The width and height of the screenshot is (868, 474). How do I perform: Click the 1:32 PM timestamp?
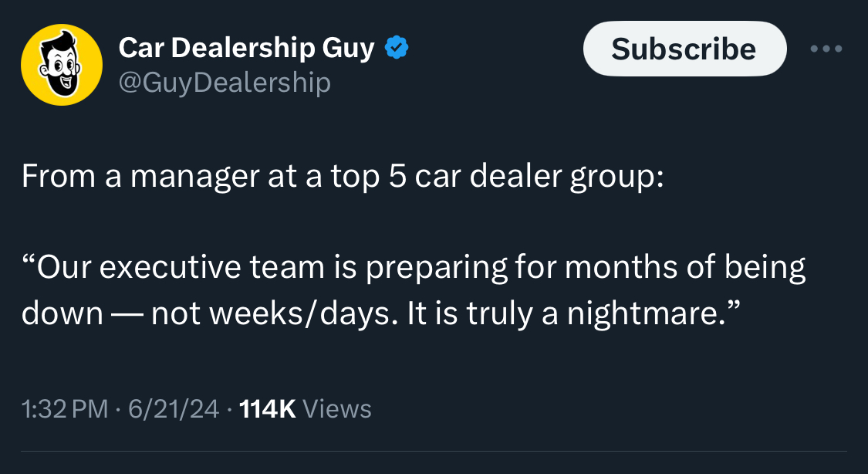click(65, 409)
